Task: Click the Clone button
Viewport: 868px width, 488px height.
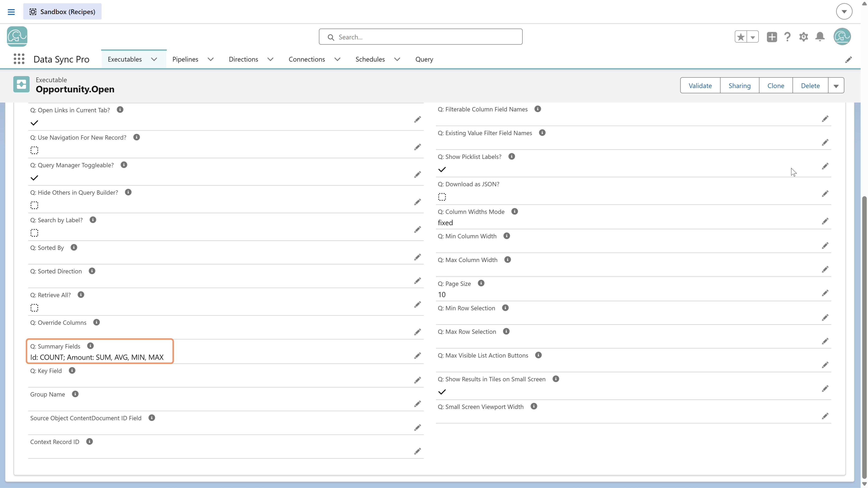Action: 775,86
